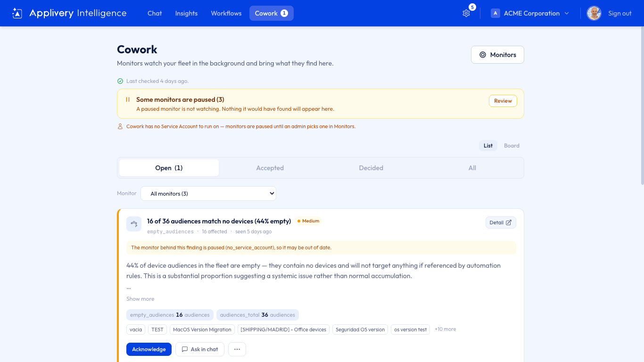Acknowledge the empty audiences finding

pos(149,349)
